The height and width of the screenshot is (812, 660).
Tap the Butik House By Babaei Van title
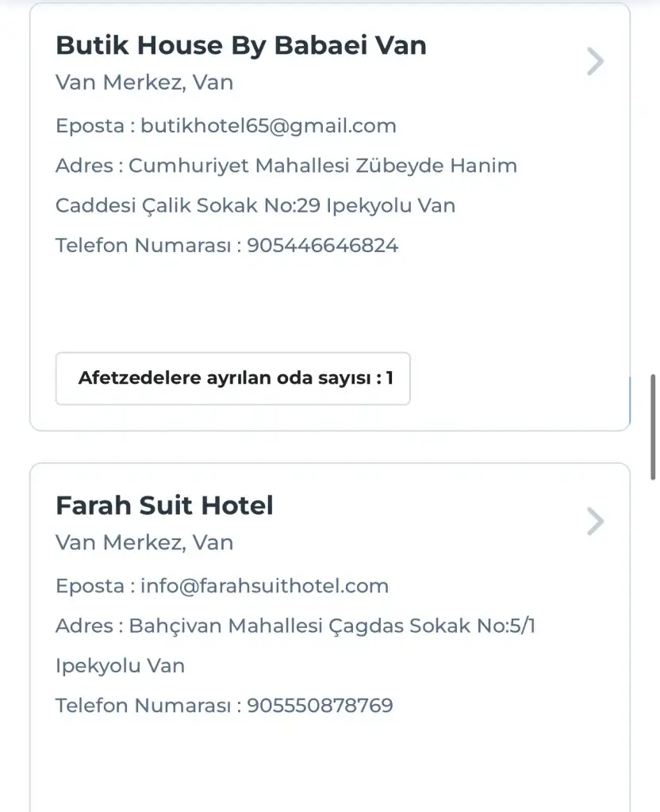(x=241, y=45)
